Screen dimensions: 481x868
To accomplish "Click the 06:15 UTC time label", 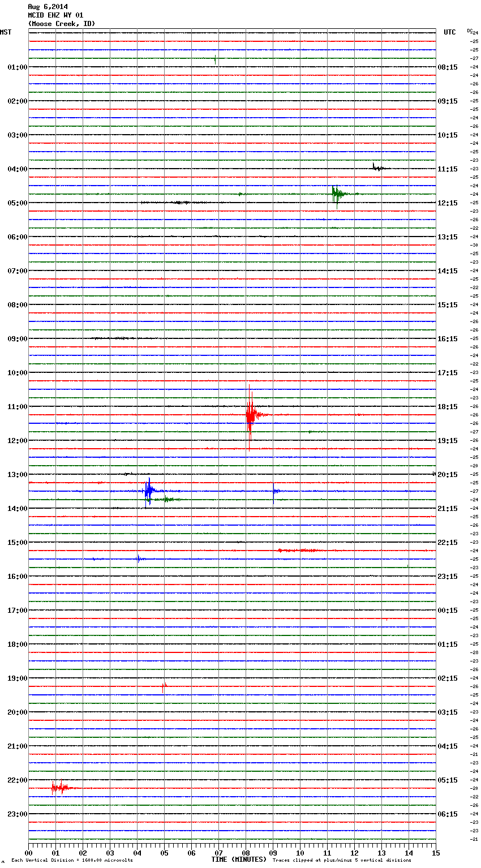I will point(448,814).
